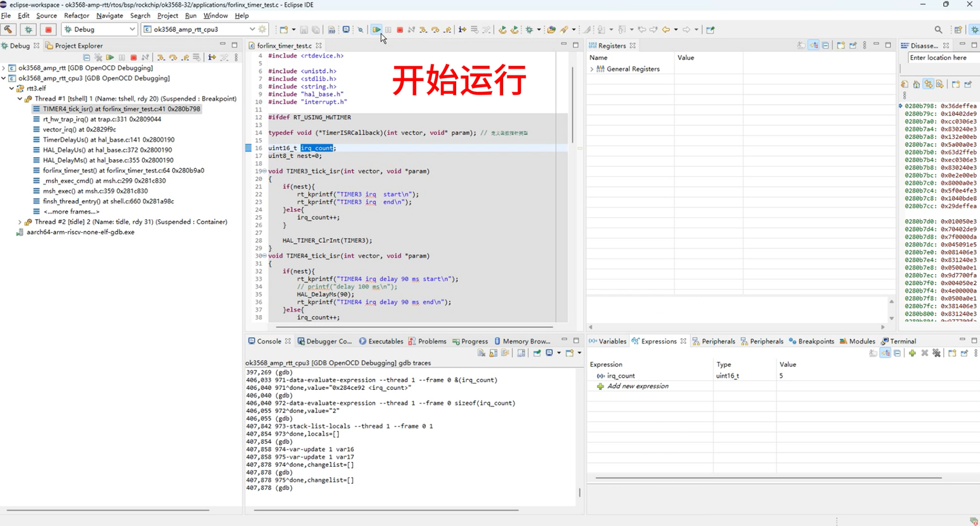The height and width of the screenshot is (526, 980).
Task: Switch to the Variables tab
Action: (x=608, y=341)
